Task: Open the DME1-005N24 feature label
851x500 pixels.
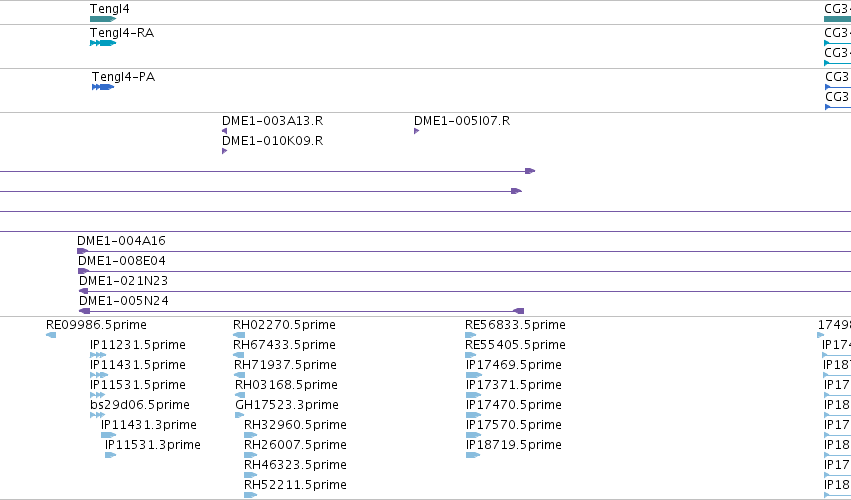Action: (x=124, y=301)
